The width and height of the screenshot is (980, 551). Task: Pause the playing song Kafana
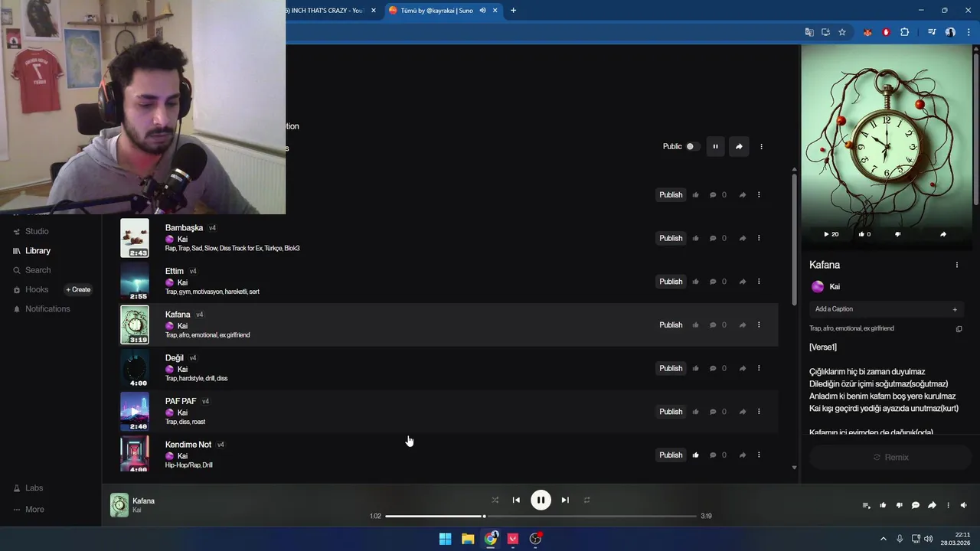point(541,500)
